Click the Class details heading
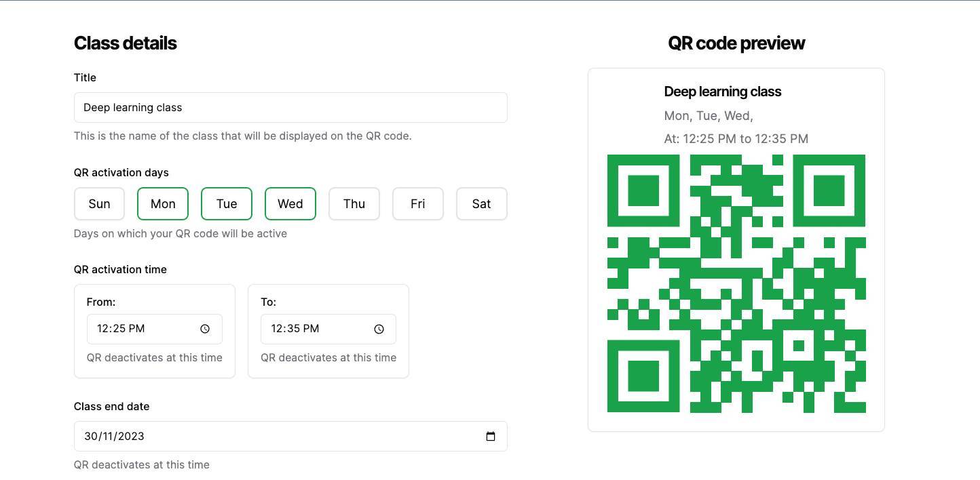Viewport: 980px width, 480px height. pos(126,43)
